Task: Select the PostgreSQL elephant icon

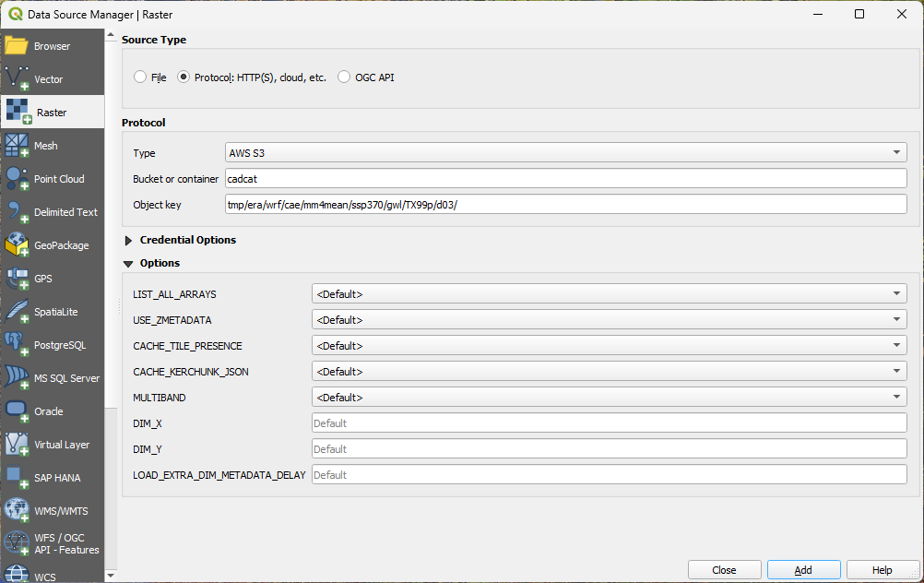Action: [x=17, y=345]
